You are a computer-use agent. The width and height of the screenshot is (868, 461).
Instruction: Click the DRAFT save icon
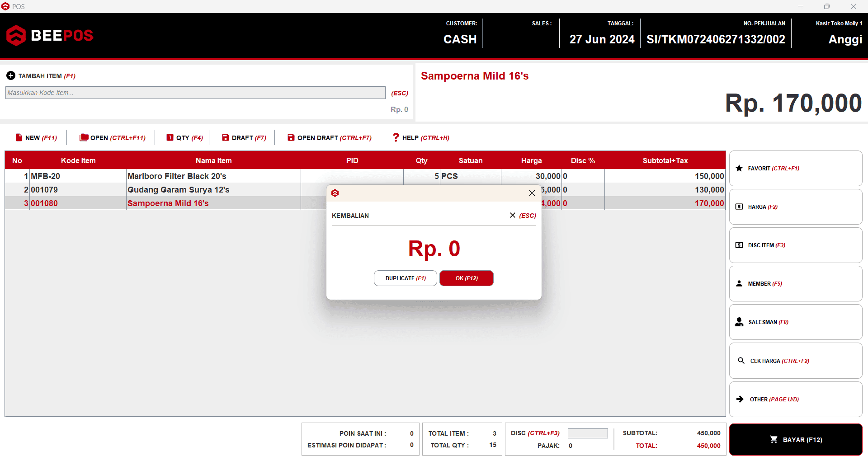(225, 137)
